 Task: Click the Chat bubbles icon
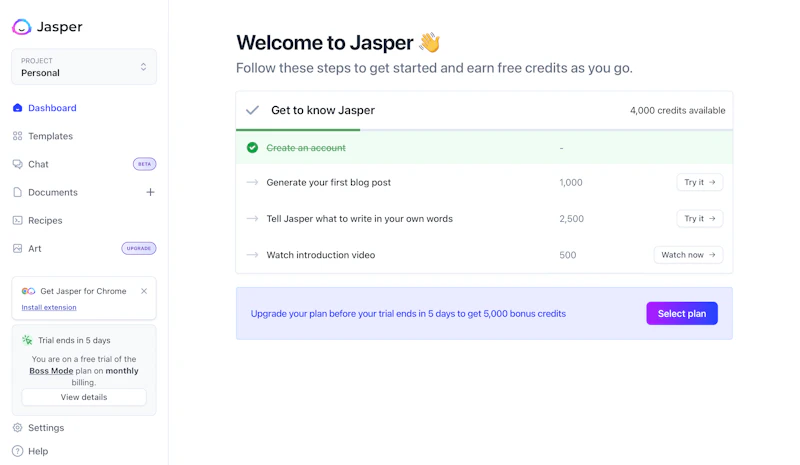[17, 164]
